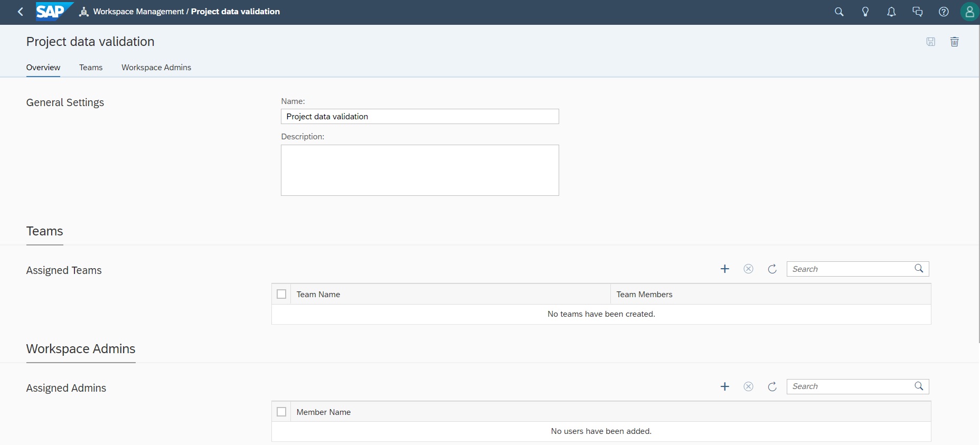
Task: Click Workspace Management breadcrumb link
Action: pos(138,12)
